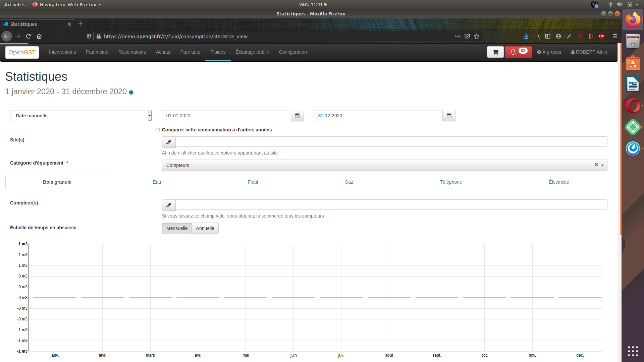This screenshot has height=362, width=644.
Task: Open the Patrimoine menu item
Action: (x=97, y=52)
